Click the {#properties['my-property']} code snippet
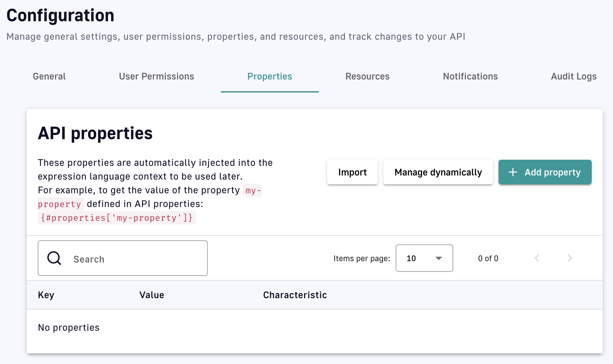613x364 pixels. [117, 218]
